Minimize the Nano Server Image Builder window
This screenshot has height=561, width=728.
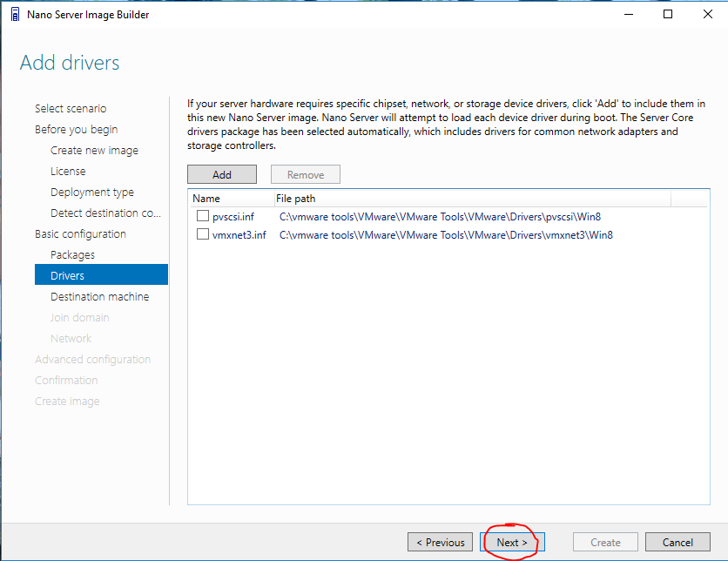pos(628,15)
